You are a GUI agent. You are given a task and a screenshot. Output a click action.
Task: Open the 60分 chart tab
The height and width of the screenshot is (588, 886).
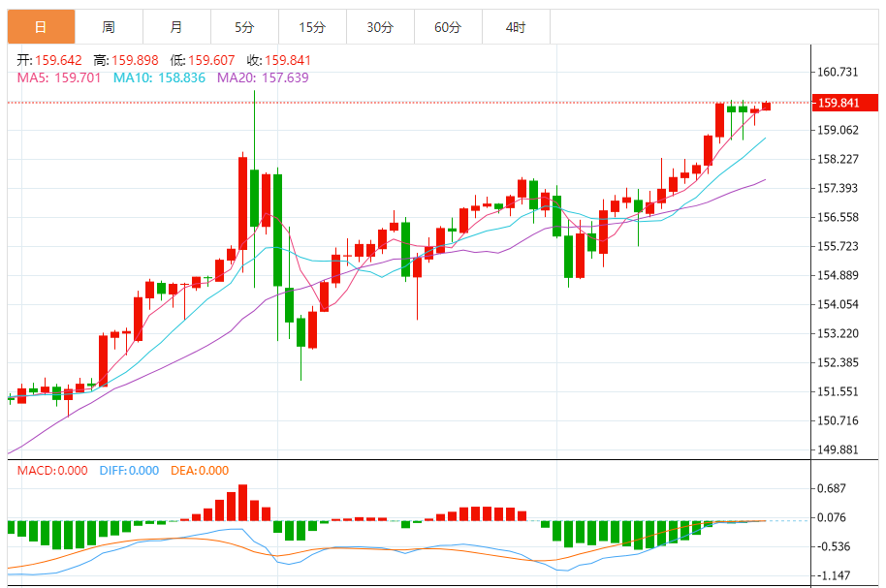pos(448,26)
